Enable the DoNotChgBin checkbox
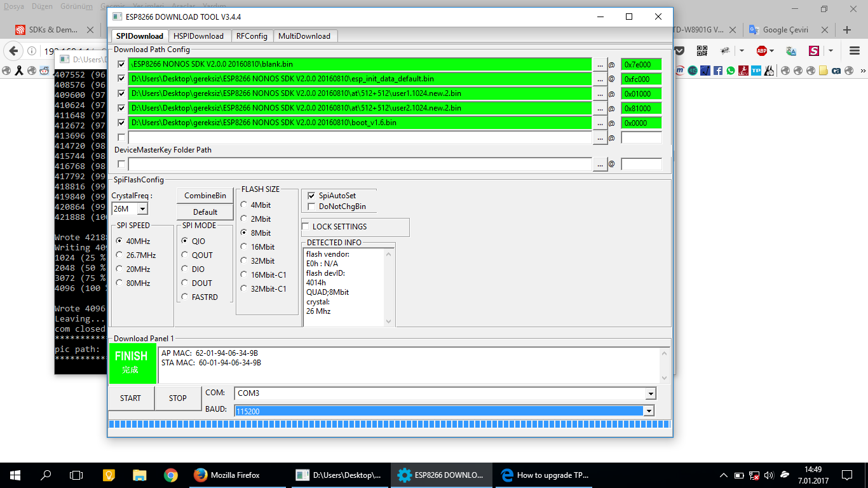868x488 pixels. pos(311,207)
